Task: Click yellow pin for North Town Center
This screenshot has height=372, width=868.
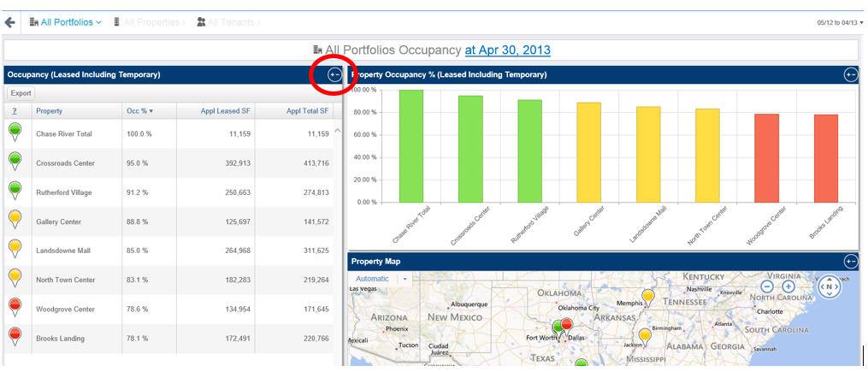Action: coord(15,279)
